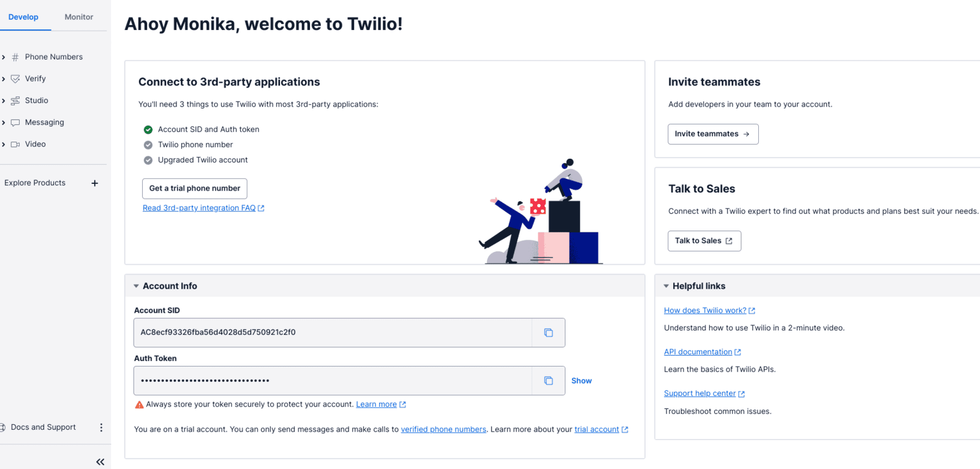Copy the Auth Token value
980x469 pixels.
pyautogui.click(x=548, y=381)
